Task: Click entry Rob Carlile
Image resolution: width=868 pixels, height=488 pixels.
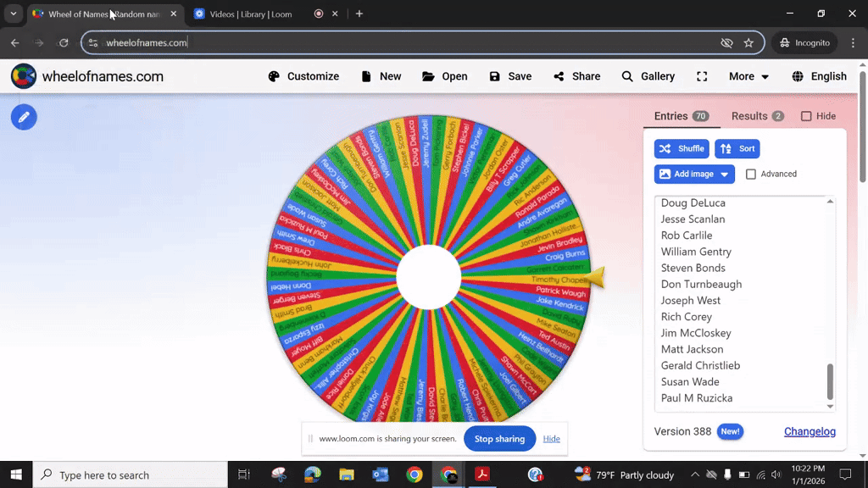Action: [687, 236]
